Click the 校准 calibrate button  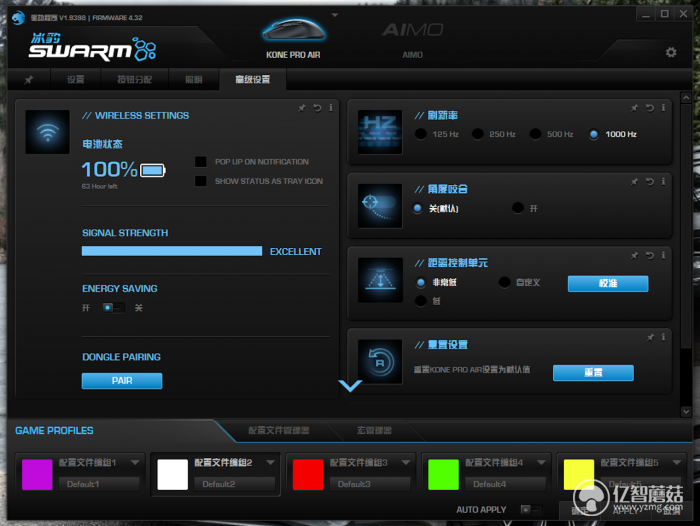[x=608, y=284]
